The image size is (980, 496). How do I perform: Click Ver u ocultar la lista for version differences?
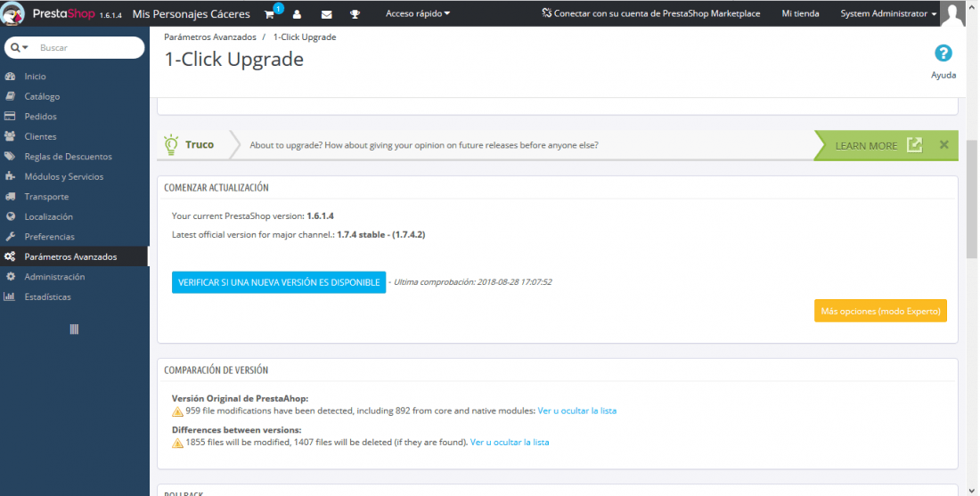click(510, 442)
